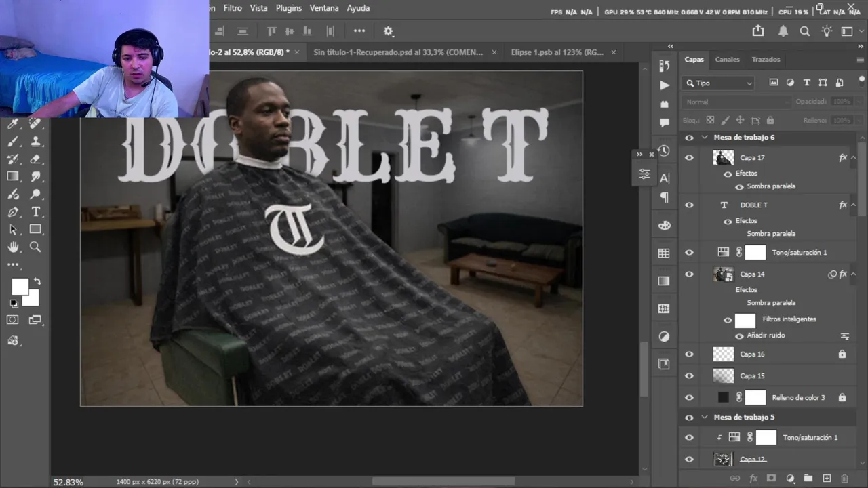Image resolution: width=868 pixels, height=488 pixels.
Task: Open the Comments panel speech bubble icon
Action: 665,123
